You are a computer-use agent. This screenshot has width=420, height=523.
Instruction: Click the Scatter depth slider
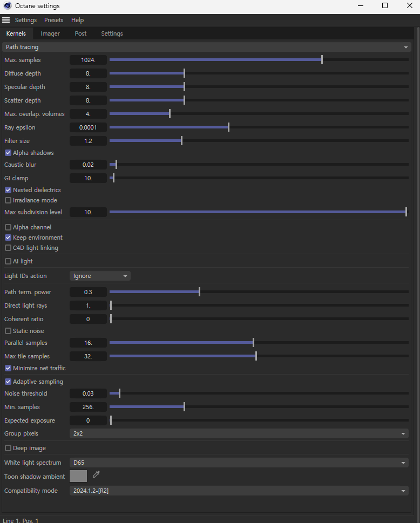259,100
